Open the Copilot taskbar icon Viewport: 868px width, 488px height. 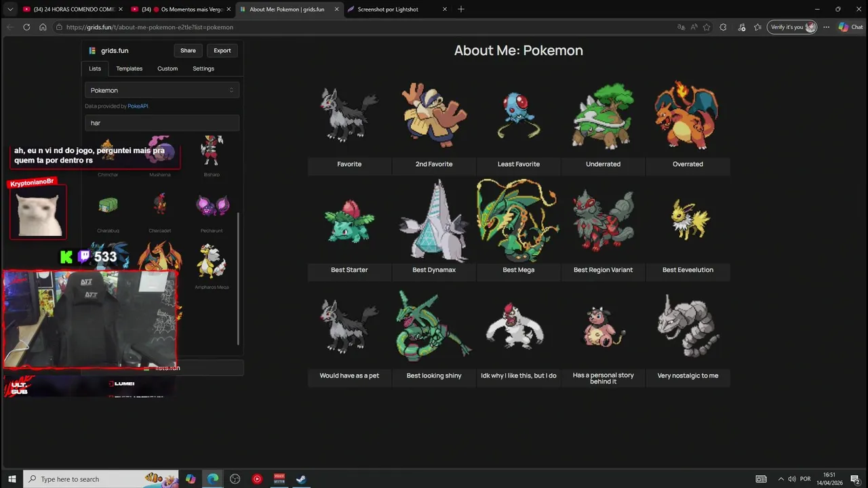point(191,479)
